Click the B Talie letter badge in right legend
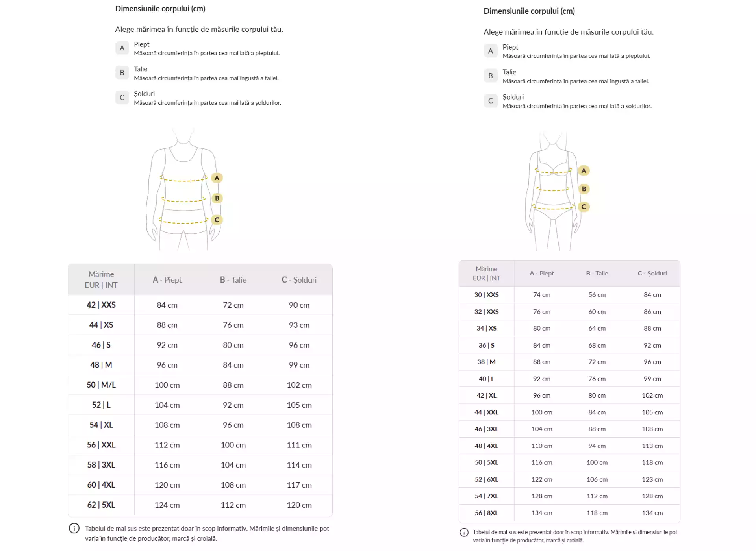The width and height of the screenshot is (756, 551). [x=491, y=76]
